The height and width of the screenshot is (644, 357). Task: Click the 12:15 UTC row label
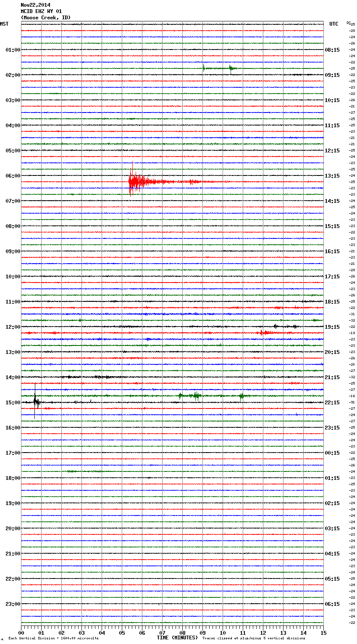[332, 151]
